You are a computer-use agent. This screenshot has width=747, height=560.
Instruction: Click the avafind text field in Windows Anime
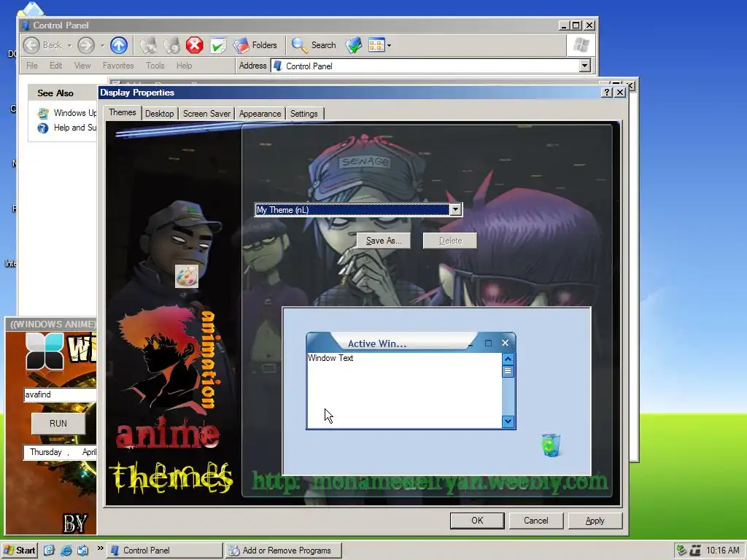click(x=60, y=394)
